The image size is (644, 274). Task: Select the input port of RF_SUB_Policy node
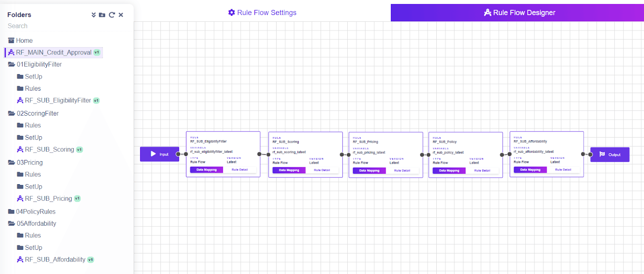429,155
